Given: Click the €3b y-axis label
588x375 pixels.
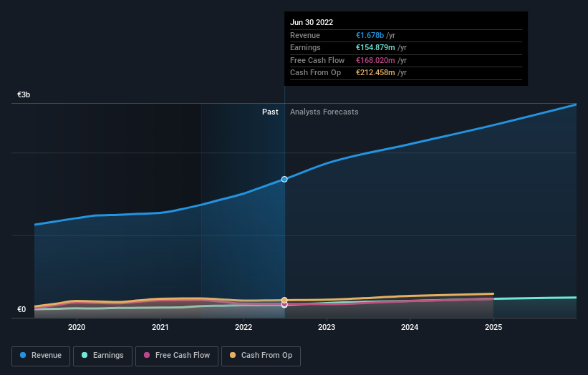Looking at the screenshot, I should coord(24,94).
